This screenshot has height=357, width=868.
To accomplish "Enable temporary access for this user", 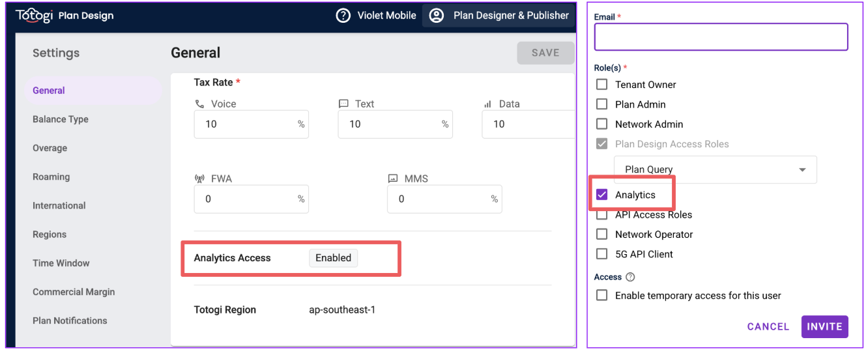I will (602, 296).
